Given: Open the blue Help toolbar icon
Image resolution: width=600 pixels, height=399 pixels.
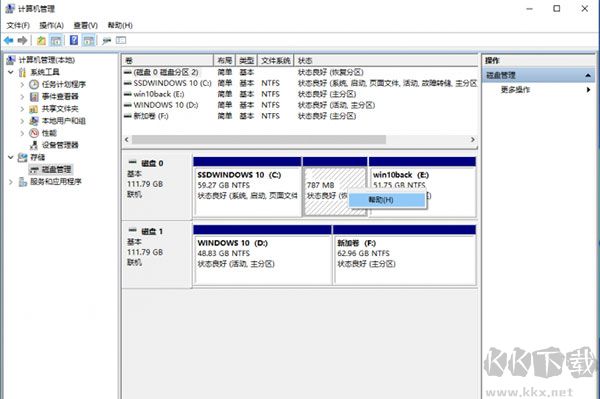Looking at the screenshot, I should coord(74,40).
